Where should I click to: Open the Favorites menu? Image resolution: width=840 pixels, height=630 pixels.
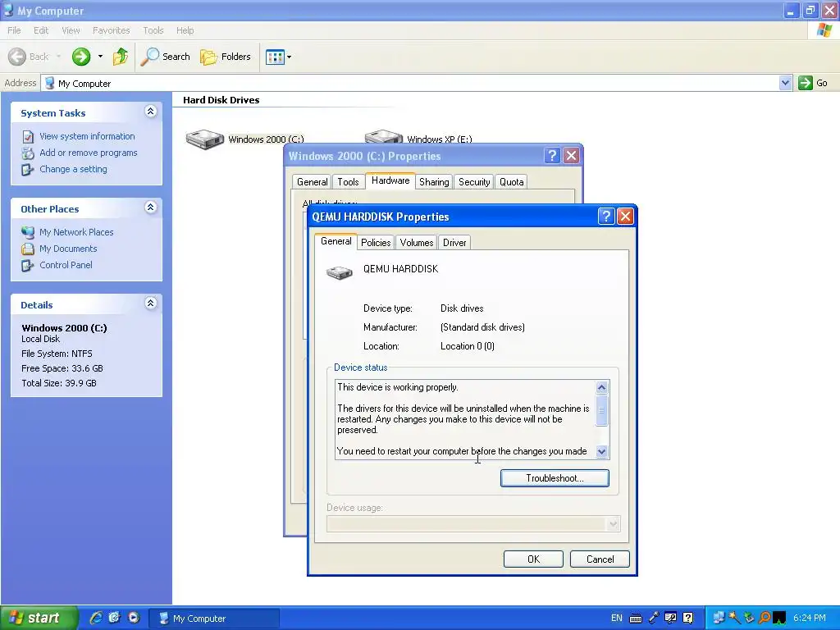pyautogui.click(x=111, y=30)
